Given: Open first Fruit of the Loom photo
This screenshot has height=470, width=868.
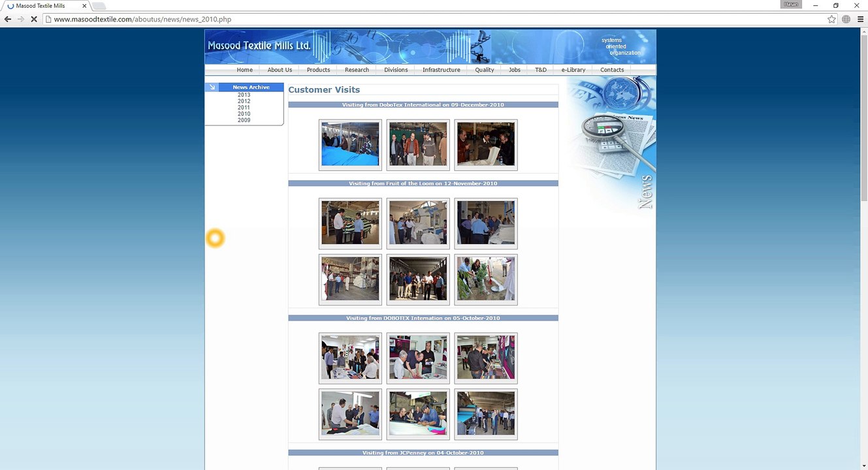Looking at the screenshot, I should coord(350,223).
